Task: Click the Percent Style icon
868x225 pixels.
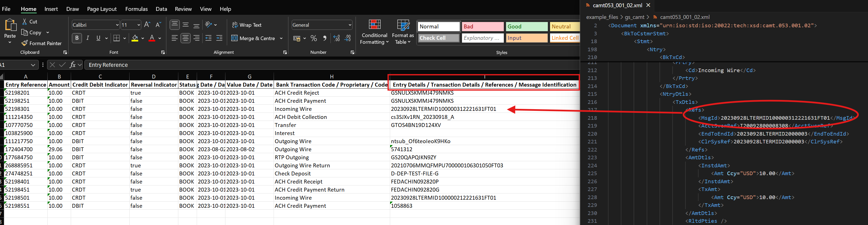Action: [314, 38]
